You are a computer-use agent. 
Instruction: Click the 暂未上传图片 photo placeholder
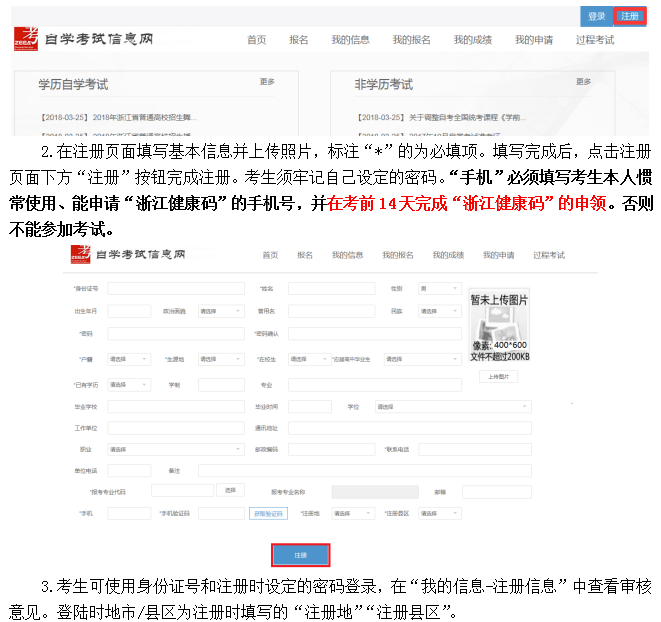point(499,327)
